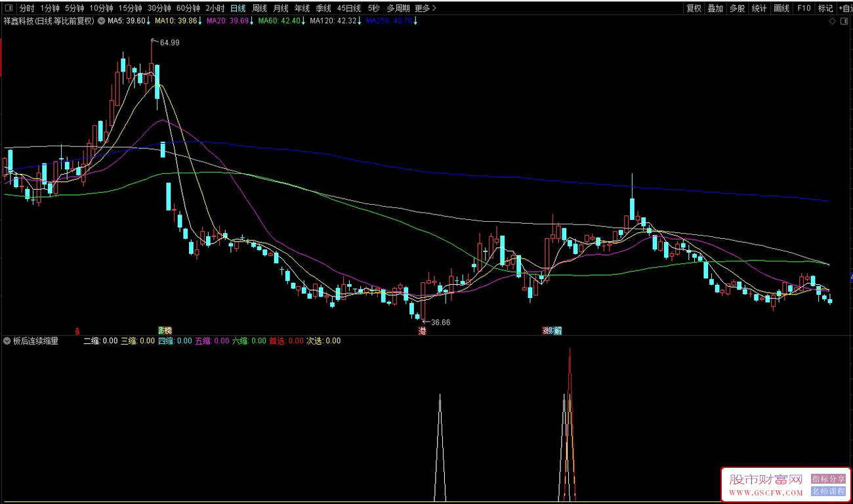Click the 标记 mark button
Screen dimensions: 853x504
pyautogui.click(x=825, y=9)
